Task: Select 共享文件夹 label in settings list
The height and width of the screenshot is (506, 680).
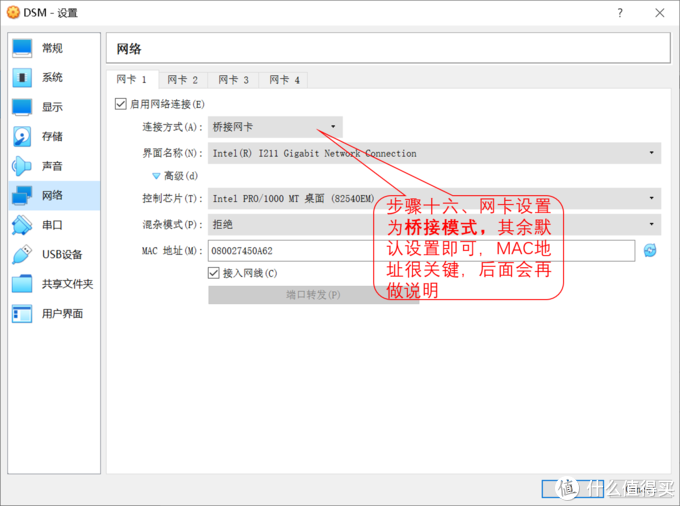Action: [68, 284]
